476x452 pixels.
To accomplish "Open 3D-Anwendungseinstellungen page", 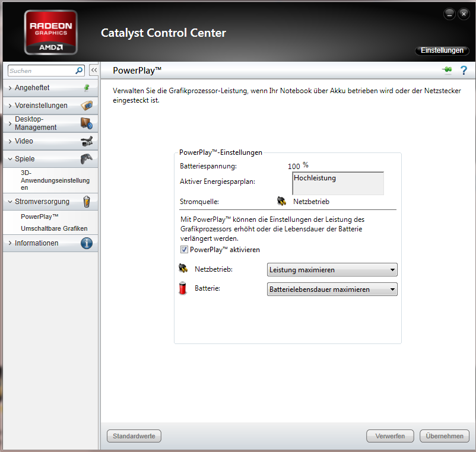I will 55,180.
